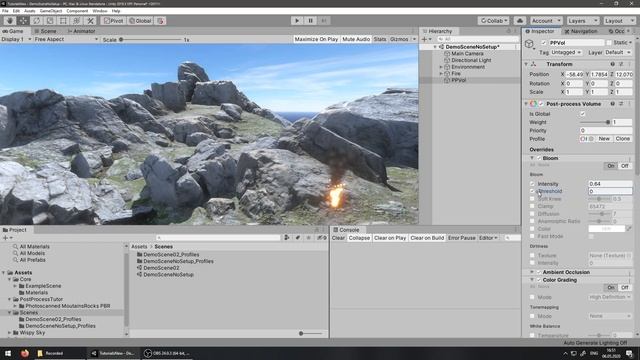Select Main Camera in Hierarchy

[467, 53]
